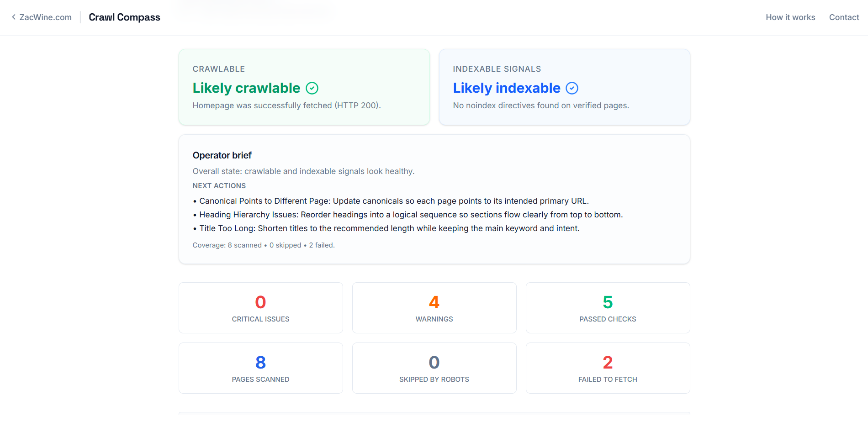Open the Crawl Compass home title
Screen dimensions: 868x427
[124, 17]
